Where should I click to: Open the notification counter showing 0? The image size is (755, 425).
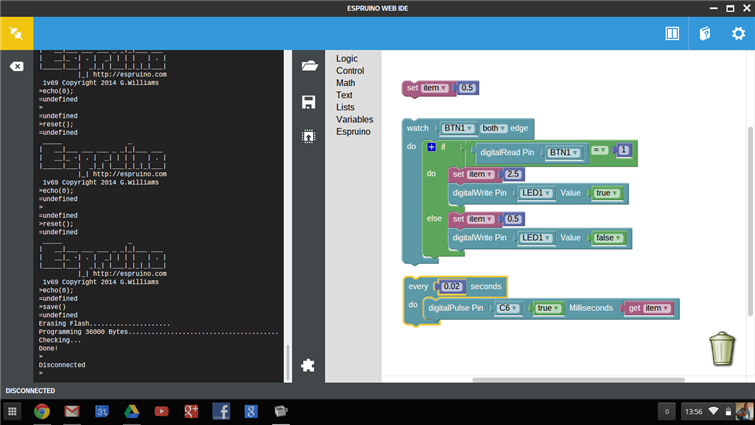(x=667, y=412)
